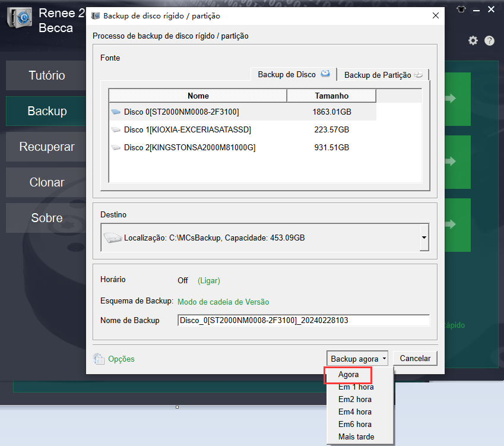The image size is (504, 446).
Task: Choose Mais tarde option
Action: tap(356, 437)
